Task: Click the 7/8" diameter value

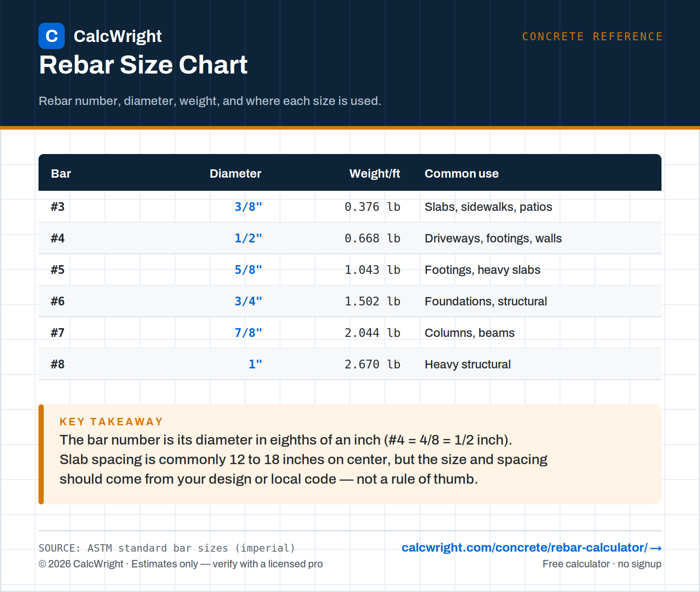Action: (x=248, y=333)
